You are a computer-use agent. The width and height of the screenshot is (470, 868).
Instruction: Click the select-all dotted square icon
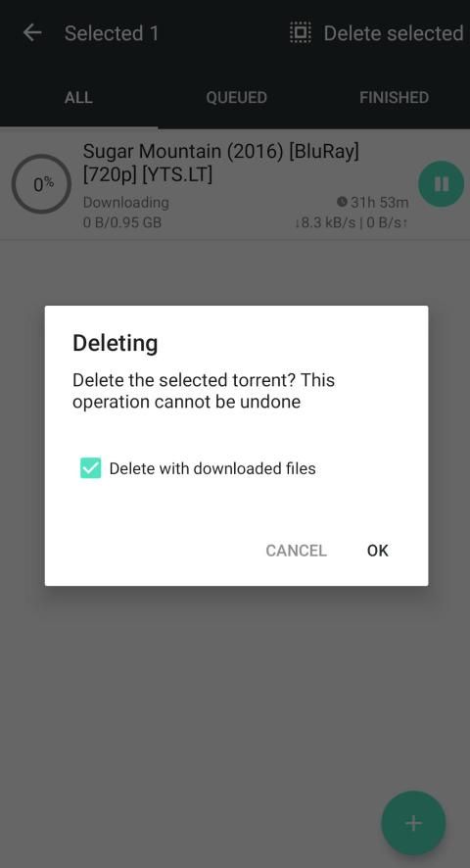pyautogui.click(x=301, y=33)
